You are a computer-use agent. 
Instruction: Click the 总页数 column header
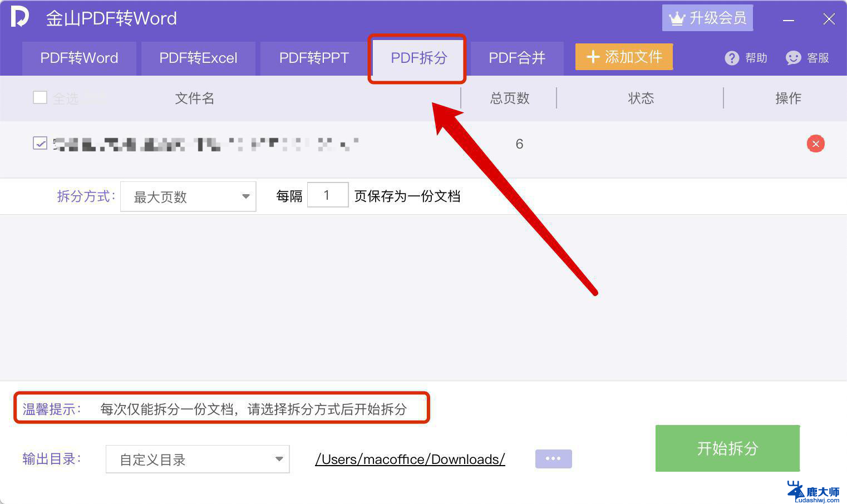coord(509,98)
